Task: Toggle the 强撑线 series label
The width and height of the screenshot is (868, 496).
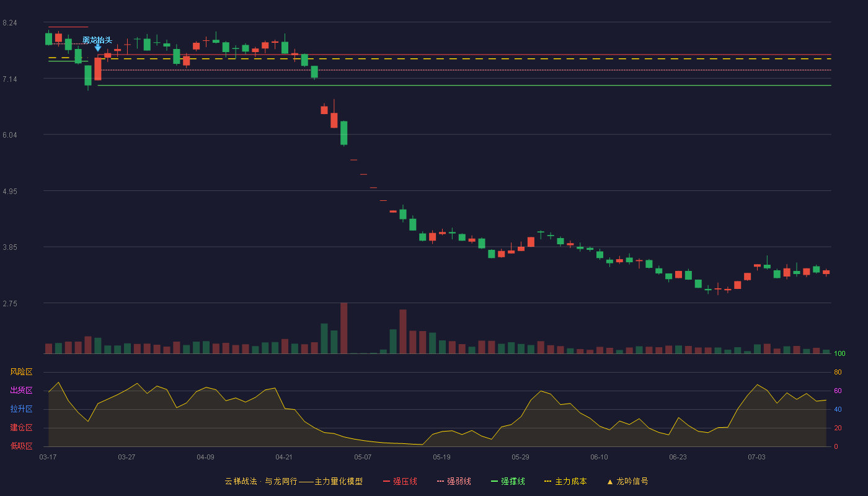Action: coord(513,481)
